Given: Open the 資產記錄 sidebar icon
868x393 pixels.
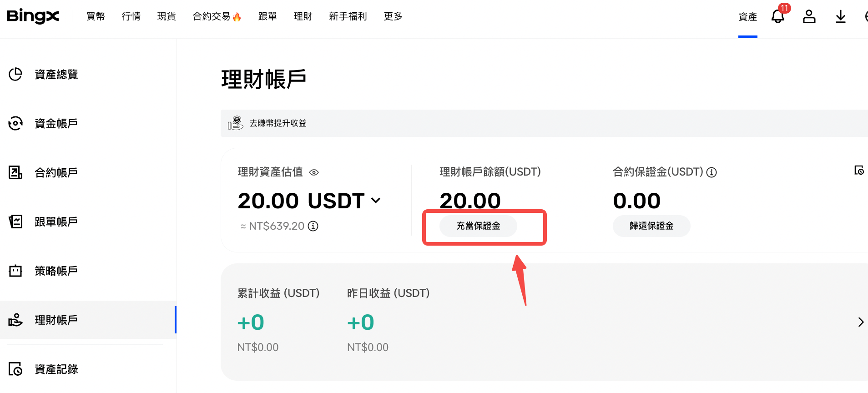Looking at the screenshot, I should pyautogui.click(x=15, y=369).
